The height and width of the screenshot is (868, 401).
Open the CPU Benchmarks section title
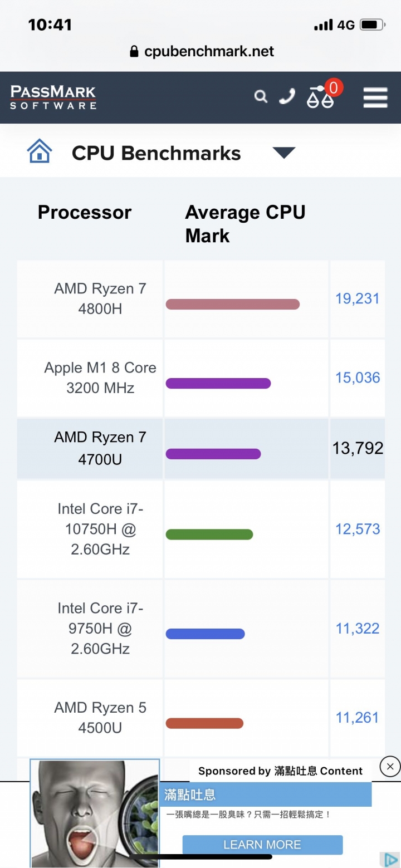pos(157,153)
